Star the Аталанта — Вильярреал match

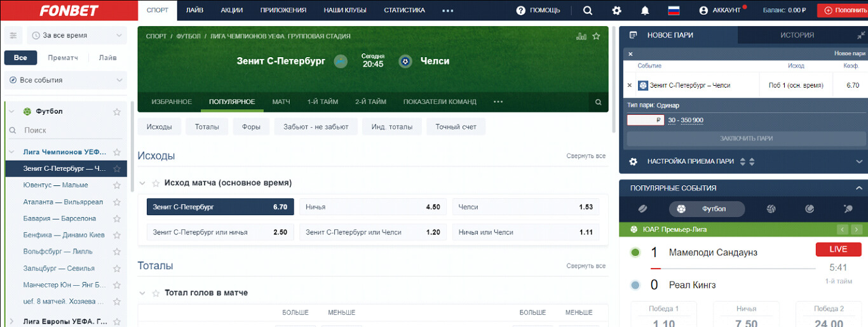pos(117,202)
